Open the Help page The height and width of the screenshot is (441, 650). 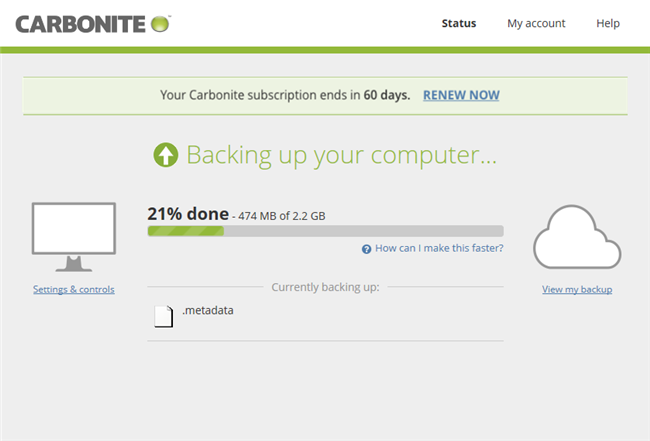(x=608, y=23)
